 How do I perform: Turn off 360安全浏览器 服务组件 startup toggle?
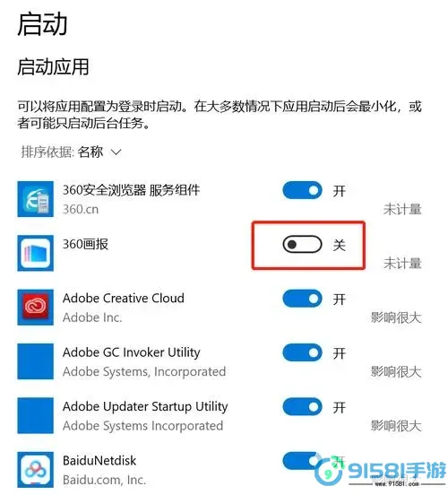pyautogui.click(x=302, y=190)
